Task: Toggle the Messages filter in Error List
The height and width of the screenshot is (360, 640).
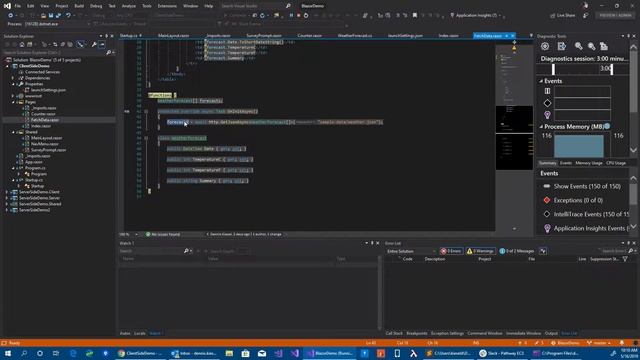Action: [517, 251]
